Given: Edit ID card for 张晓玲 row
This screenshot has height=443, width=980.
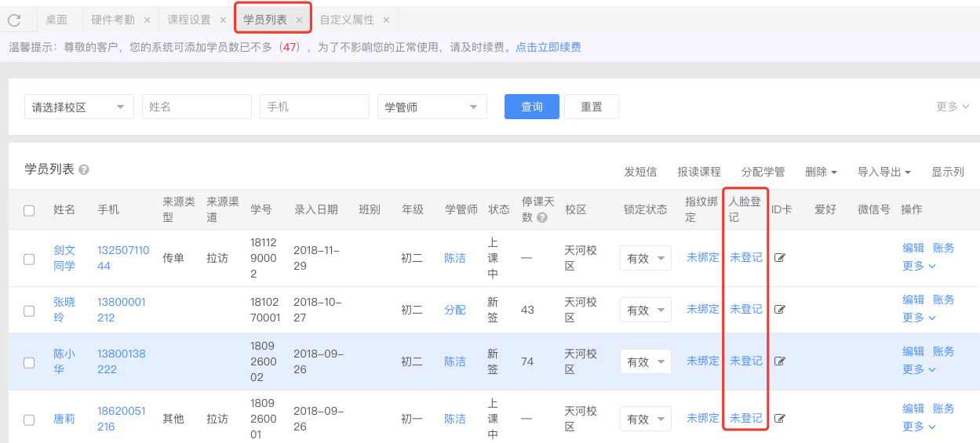Looking at the screenshot, I should (780, 310).
